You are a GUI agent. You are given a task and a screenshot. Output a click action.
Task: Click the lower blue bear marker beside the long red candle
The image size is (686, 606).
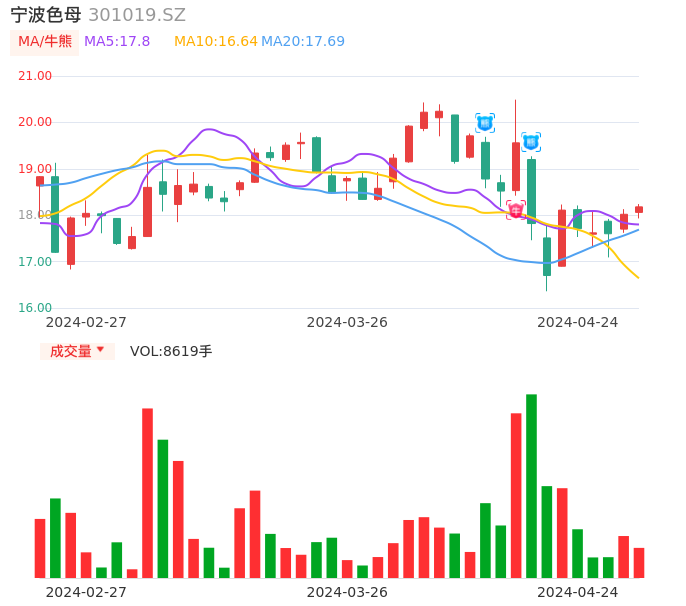[x=531, y=142]
